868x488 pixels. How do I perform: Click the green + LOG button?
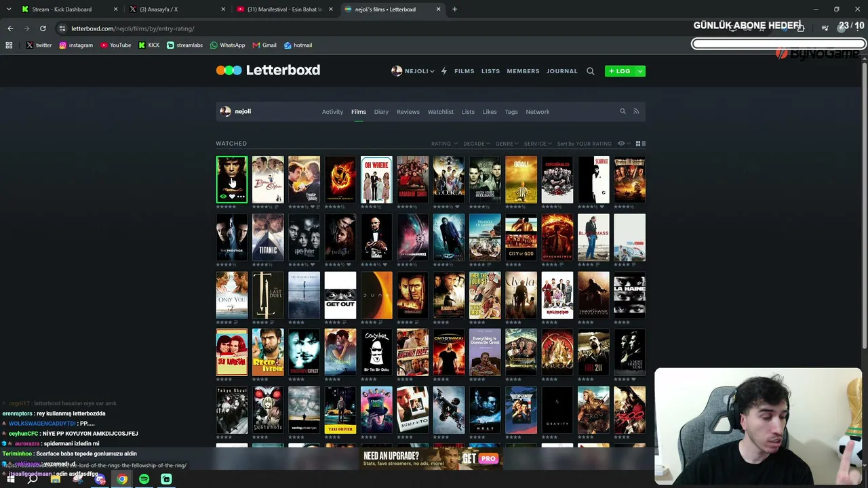click(x=620, y=71)
